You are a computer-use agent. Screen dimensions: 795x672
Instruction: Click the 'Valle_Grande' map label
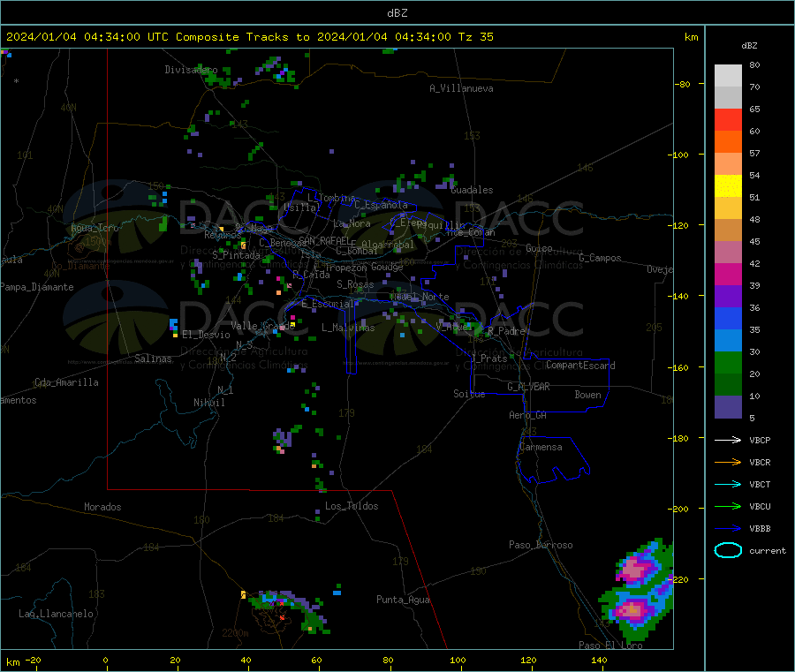(262, 326)
